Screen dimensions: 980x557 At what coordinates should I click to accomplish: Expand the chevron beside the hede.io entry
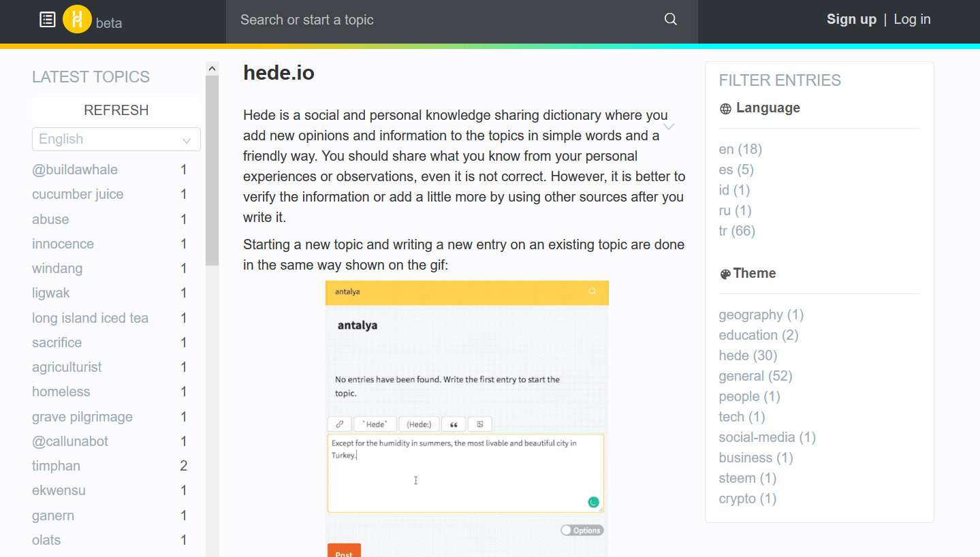(669, 127)
